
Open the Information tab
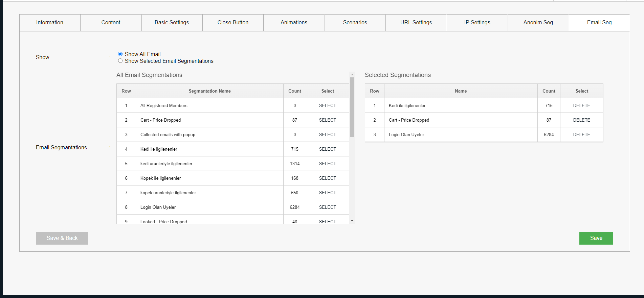click(x=50, y=23)
